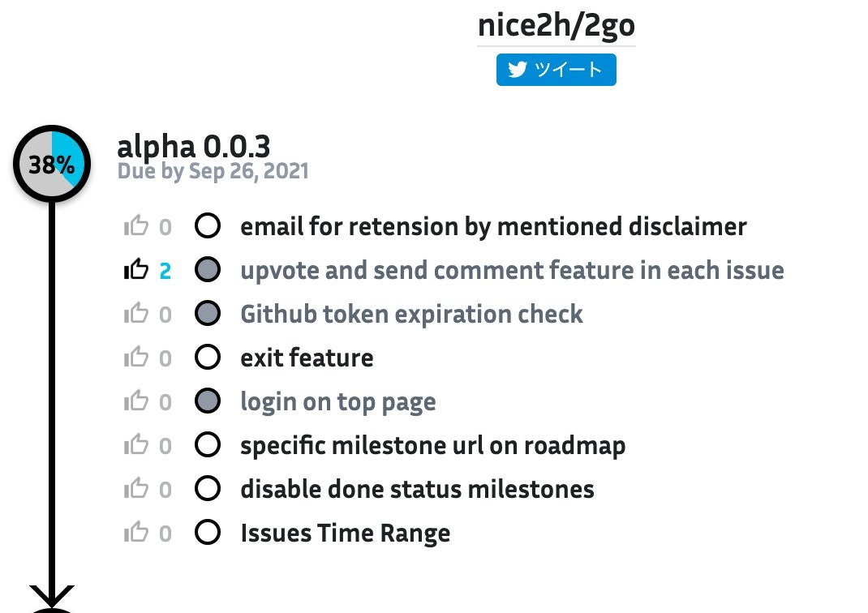
Task: Click the Twitter tweet button
Action: pyautogui.click(x=556, y=70)
